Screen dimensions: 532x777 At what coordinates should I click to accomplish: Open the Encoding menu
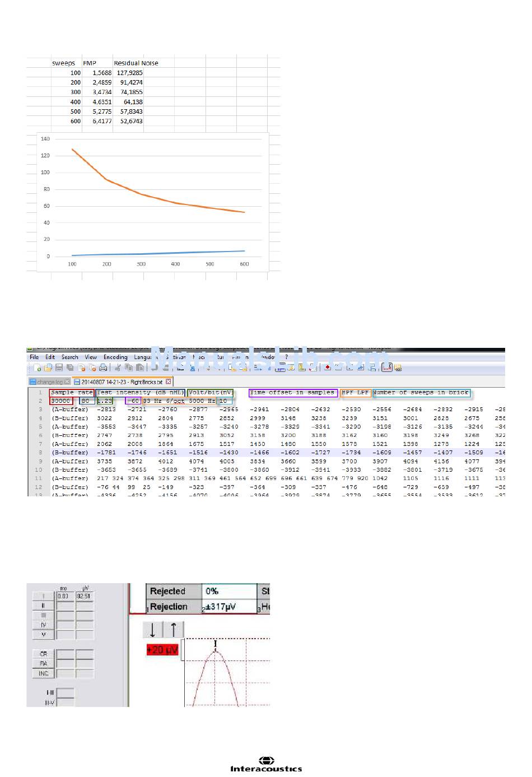(115, 357)
